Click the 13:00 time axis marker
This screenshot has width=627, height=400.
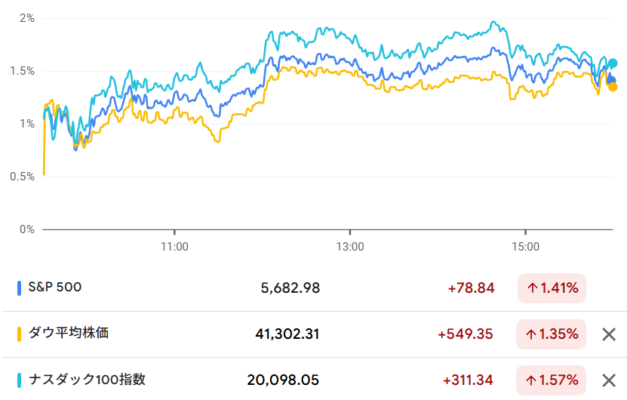click(x=350, y=247)
